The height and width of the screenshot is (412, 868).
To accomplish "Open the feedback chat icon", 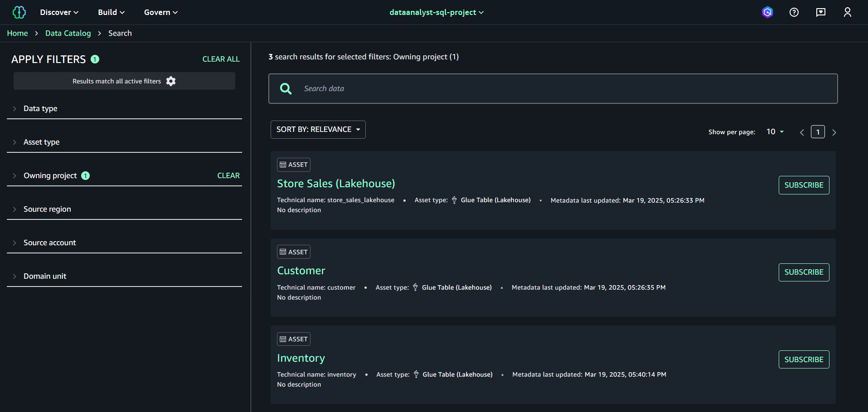I will (821, 12).
